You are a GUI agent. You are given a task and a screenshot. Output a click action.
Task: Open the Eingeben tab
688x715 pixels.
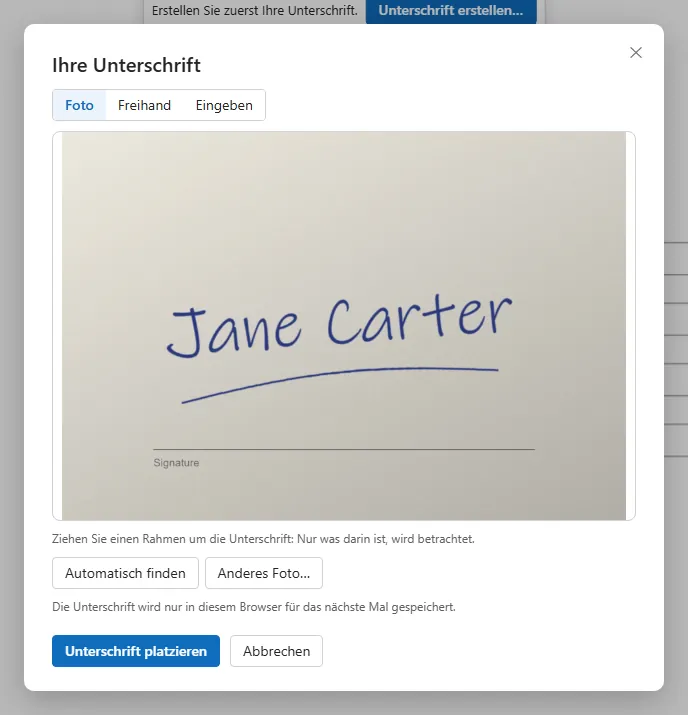[224, 105]
